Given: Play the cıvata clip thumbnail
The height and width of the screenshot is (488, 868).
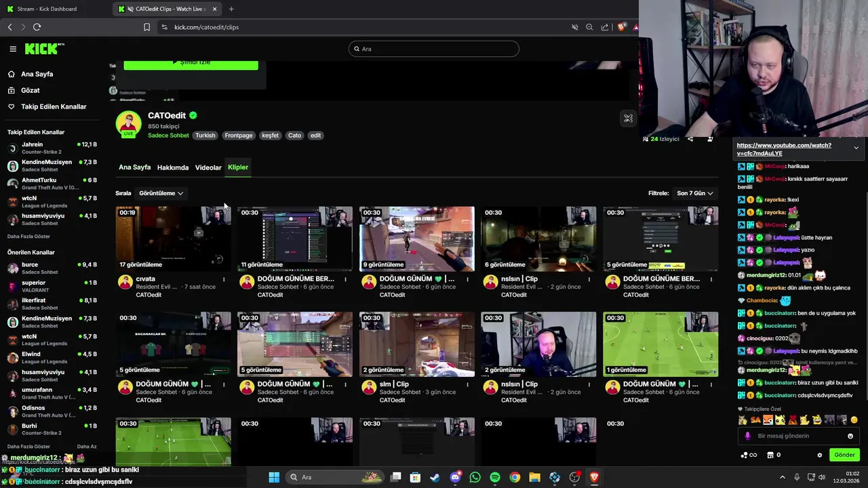Looking at the screenshot, I should [x=173, y=239].
